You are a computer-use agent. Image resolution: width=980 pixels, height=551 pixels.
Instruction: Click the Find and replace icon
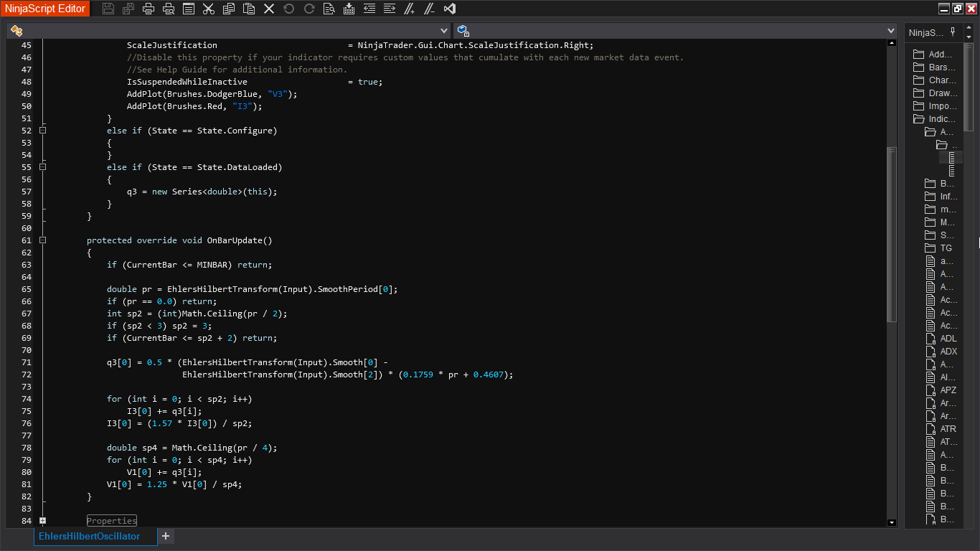point(329,9)
